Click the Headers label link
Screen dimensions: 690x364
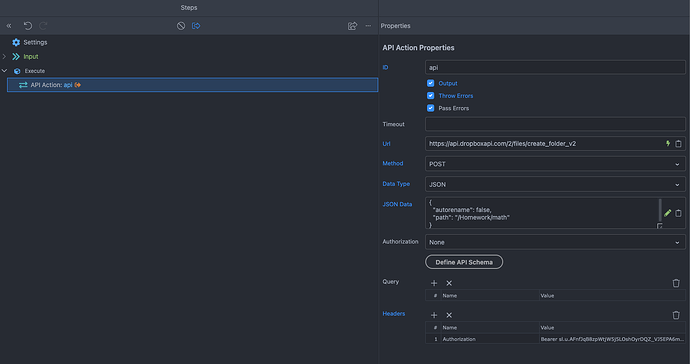coord(393,313)
